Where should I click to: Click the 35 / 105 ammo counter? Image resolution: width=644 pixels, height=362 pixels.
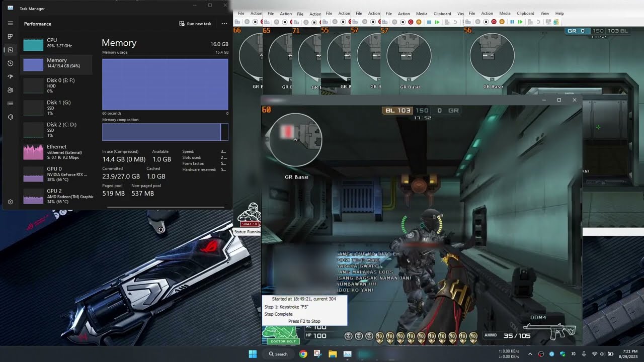click(x=517, y=336)
